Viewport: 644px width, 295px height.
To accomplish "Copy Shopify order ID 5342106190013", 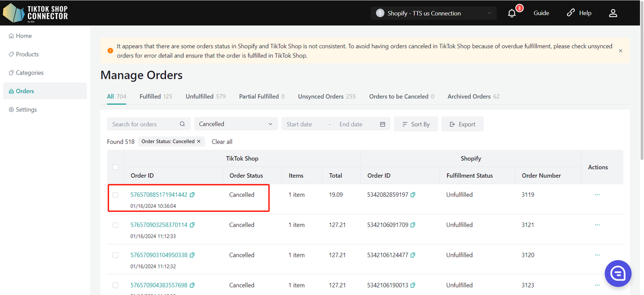I will [x=413, y=285].
